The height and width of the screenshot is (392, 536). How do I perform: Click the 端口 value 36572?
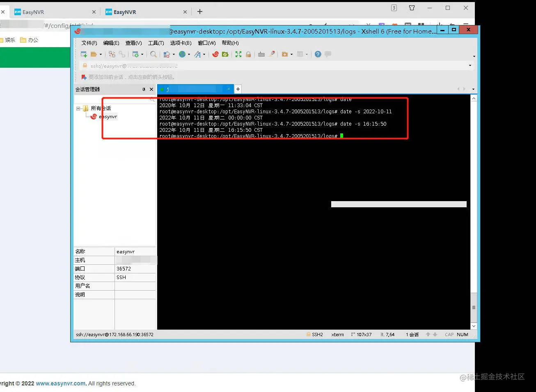[x=124, y=269]
